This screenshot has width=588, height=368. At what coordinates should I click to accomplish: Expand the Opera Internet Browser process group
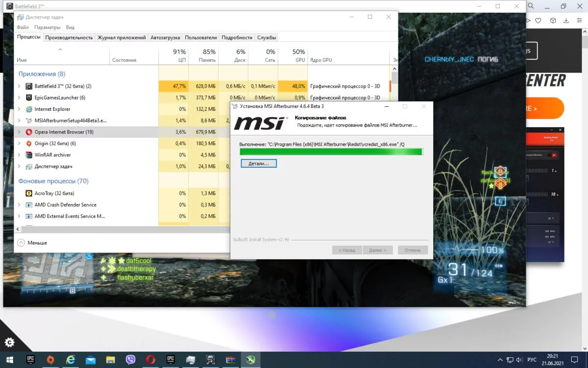click(x=19, y=132)
